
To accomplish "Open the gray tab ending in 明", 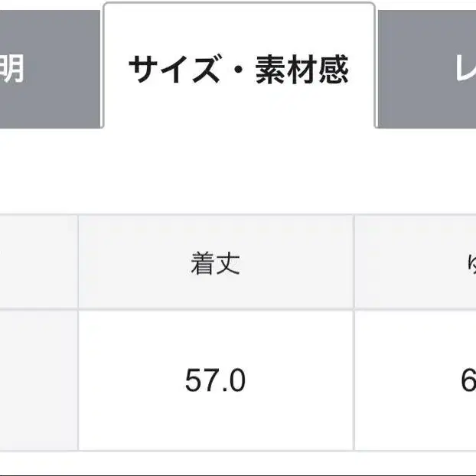I will coord(46,69).
